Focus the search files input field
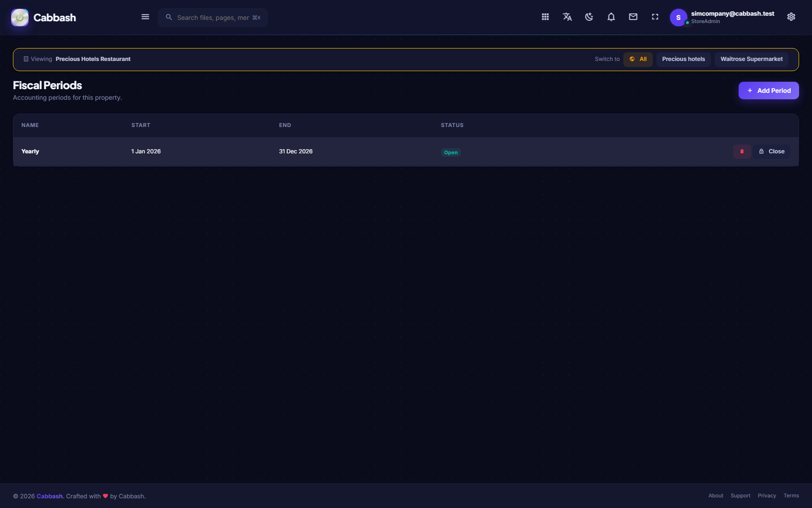Viewport: 812px width, 508px height. (x=213, y=18)
